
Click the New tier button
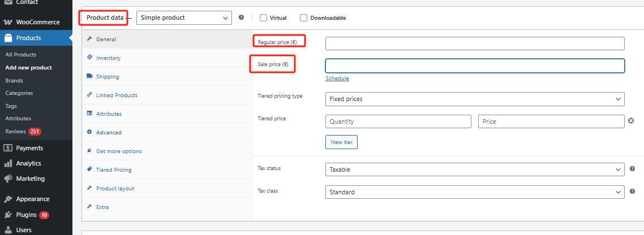pyautogui.click(x=341, y=142)
